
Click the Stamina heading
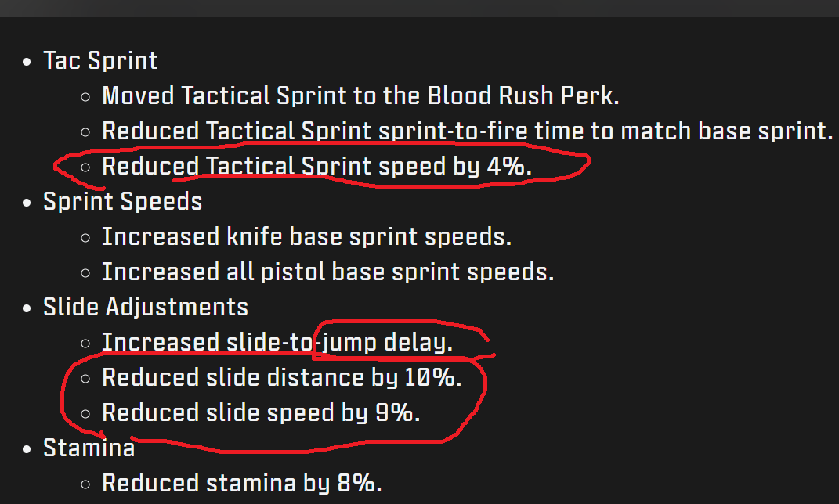(89, 448)
